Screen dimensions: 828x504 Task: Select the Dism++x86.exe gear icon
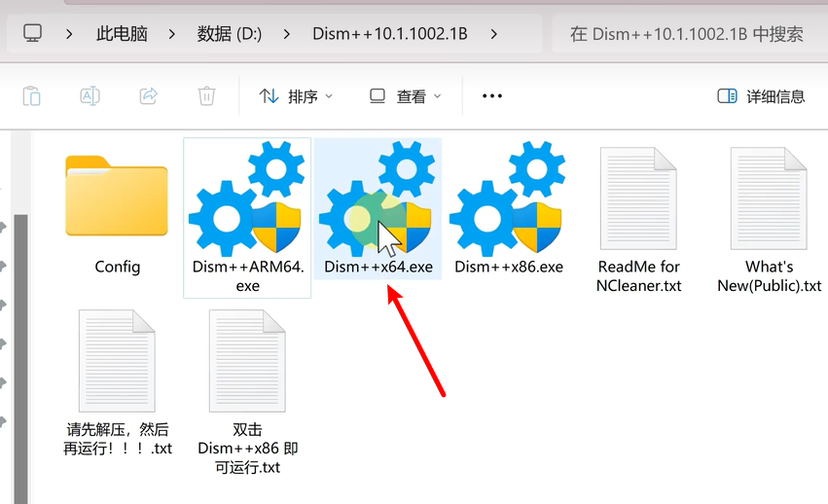508,198
